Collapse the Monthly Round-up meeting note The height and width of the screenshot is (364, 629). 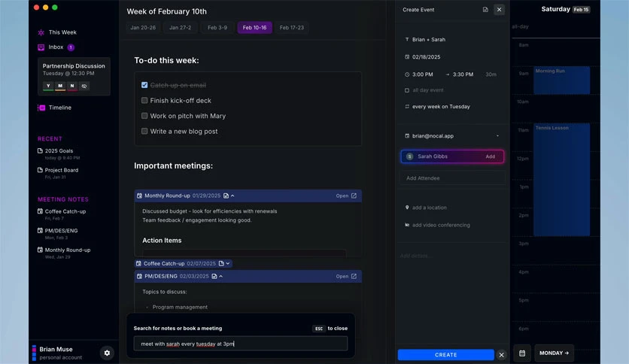coord(232,196)
